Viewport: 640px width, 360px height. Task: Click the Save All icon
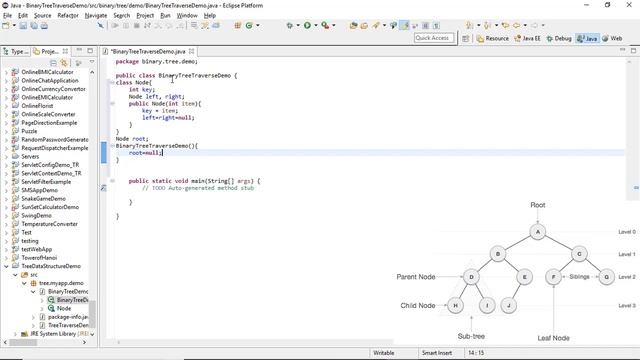click(x=34, y=26)
